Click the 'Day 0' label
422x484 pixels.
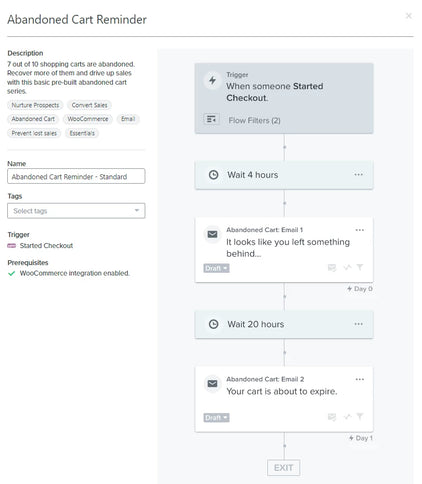[360, 289]
